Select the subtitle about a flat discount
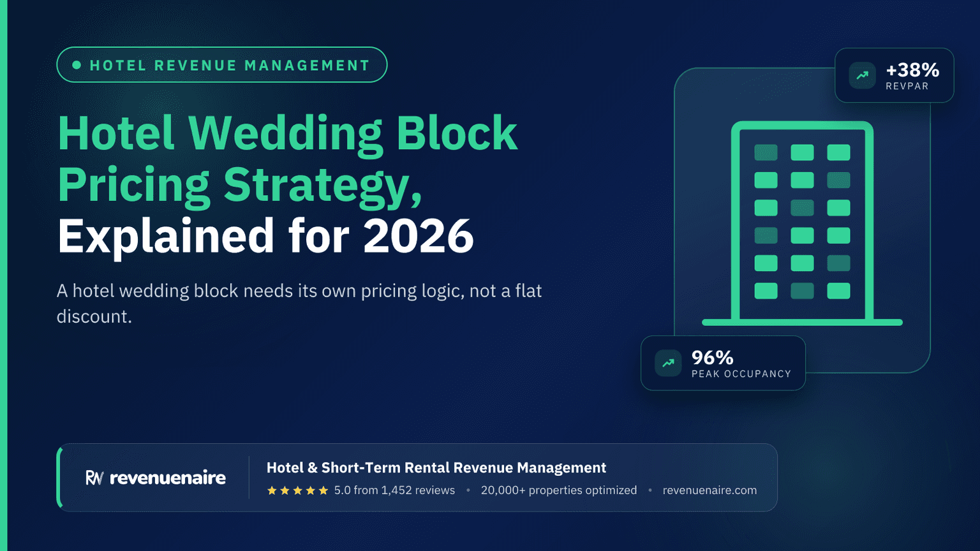This screenshot has width=980, height=551. click(x=299, y=304)
